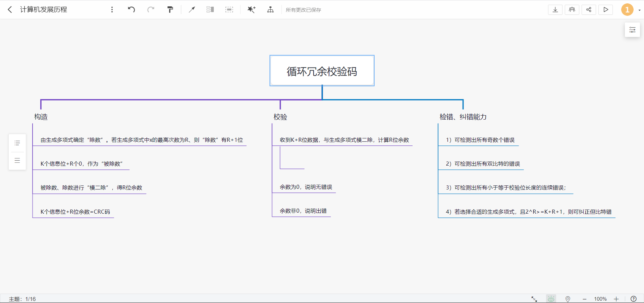Select the node 3)可检测出所有小于等于校验位长度的连续错误
Image resolution: width=644 pixels, height=303 pixels.
click(x=506, y=188)
